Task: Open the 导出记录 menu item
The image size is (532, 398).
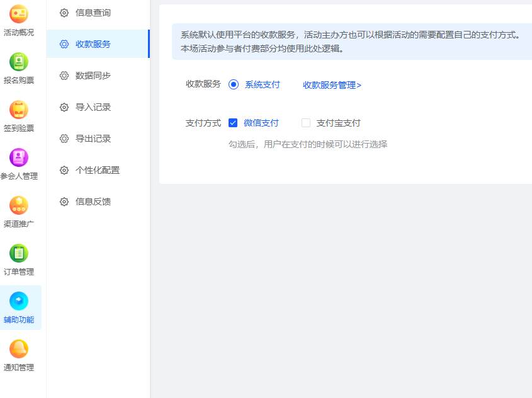Action: [98, 139]
